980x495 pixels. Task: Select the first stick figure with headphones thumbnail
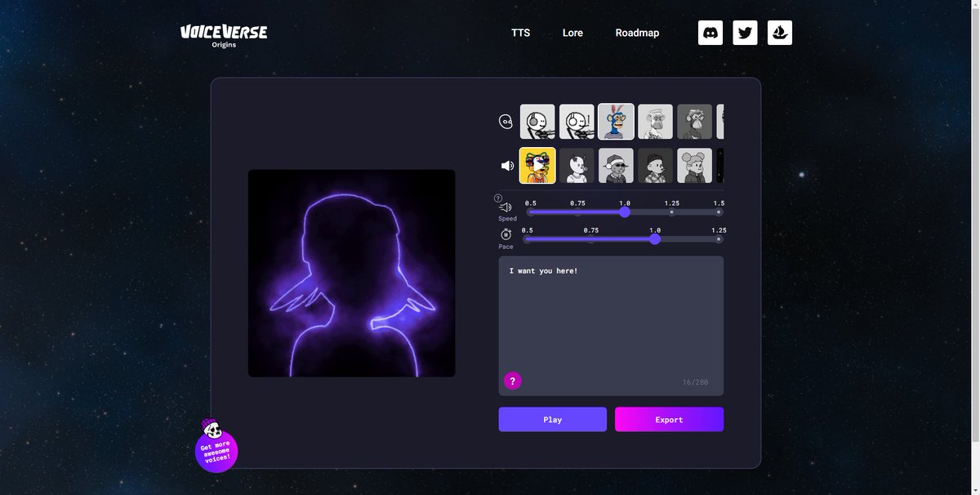pyautogui.click(x=537, y=122)
